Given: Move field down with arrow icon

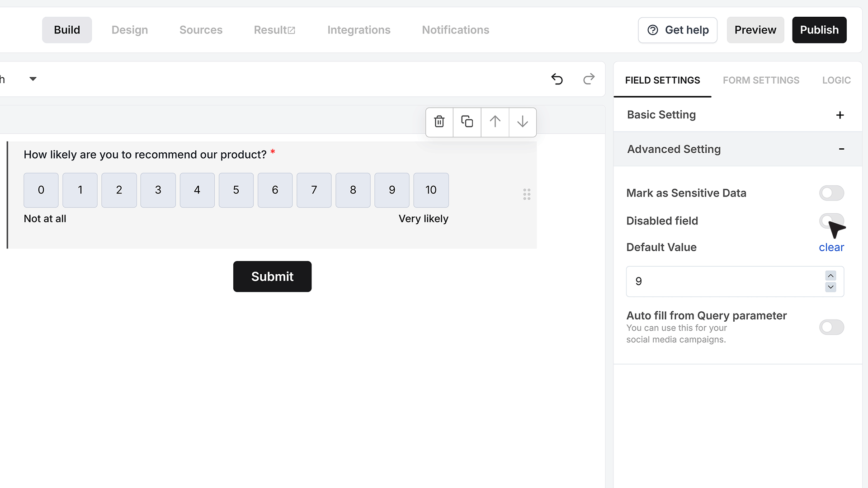Looking at the screenshot, I should point(523,122).
